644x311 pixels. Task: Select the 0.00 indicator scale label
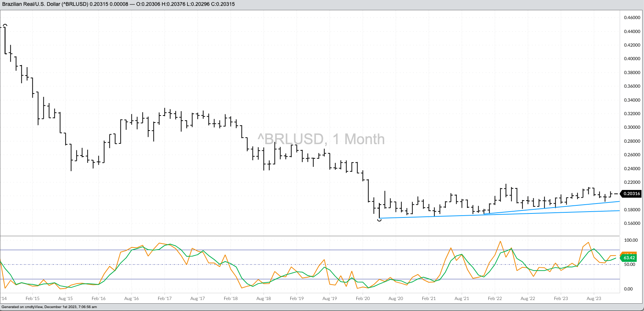tap(628, 289)
